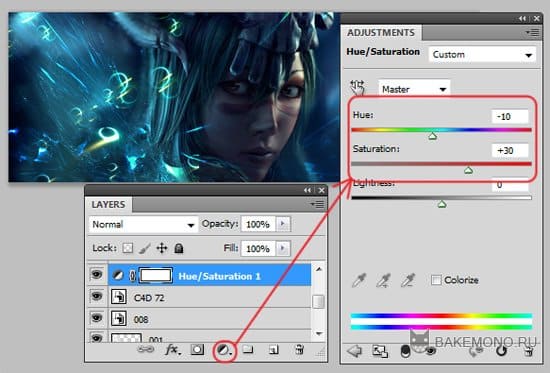Lock layer position move icon
This screenshot has width=550, height=373.
(162, 248)
